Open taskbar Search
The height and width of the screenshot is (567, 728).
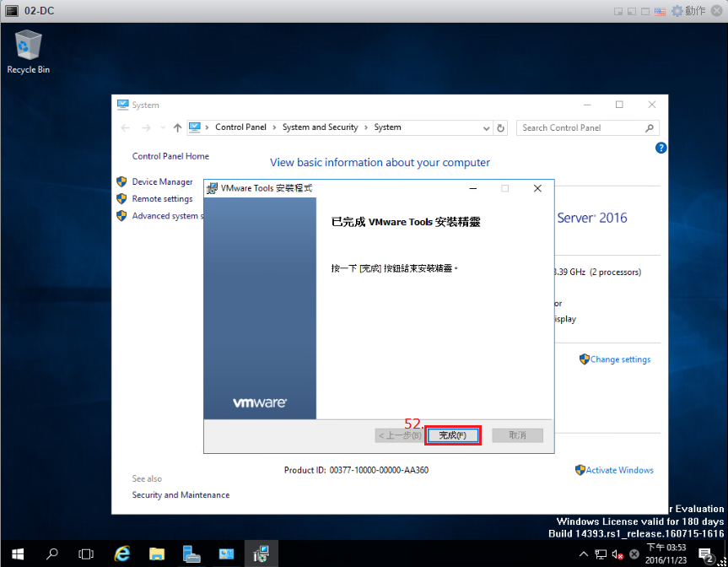click(52, 554)
